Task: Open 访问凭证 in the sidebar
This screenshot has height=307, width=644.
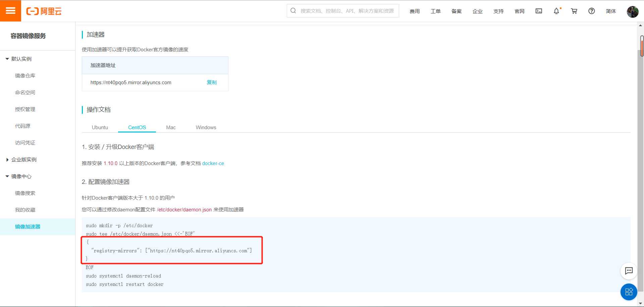Action: pos(25,143)
